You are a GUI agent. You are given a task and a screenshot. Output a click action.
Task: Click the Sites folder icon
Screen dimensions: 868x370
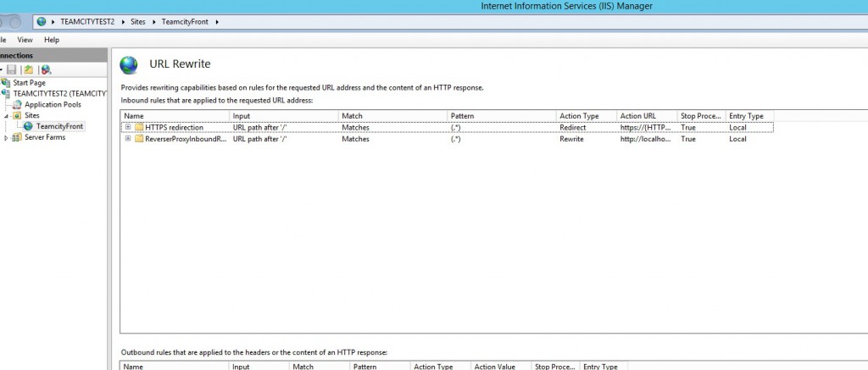point(17,116)
